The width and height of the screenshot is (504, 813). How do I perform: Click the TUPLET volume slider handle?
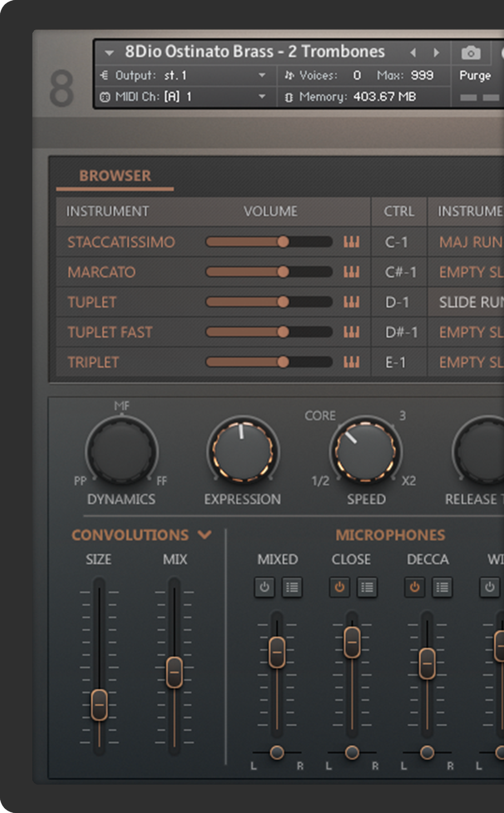click(283, 302)
